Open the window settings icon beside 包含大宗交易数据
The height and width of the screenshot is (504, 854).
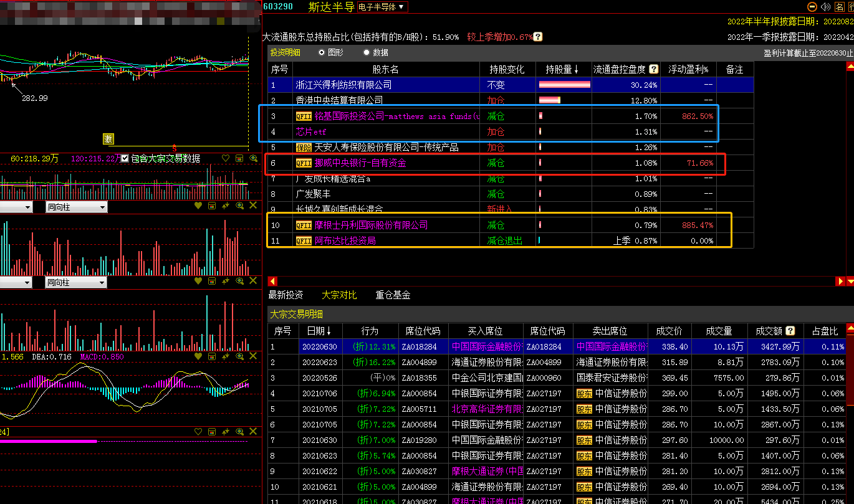click(x=239, y=158)
